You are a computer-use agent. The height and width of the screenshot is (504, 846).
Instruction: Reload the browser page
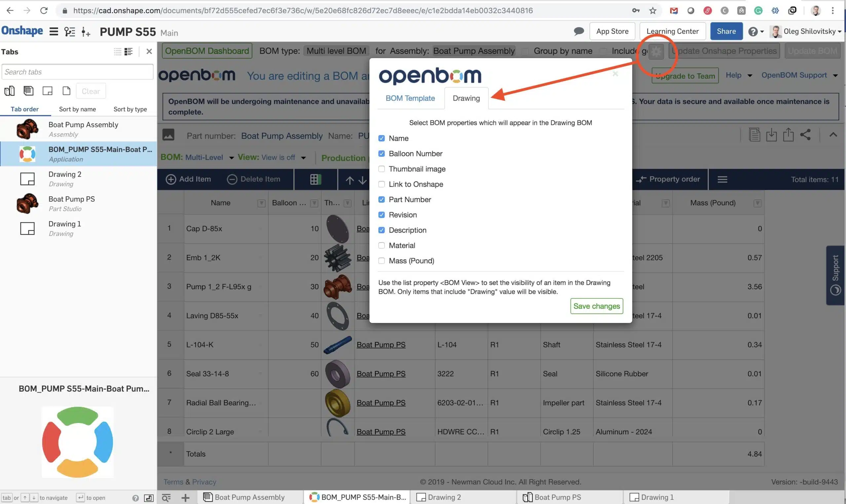tap(44, 11)
